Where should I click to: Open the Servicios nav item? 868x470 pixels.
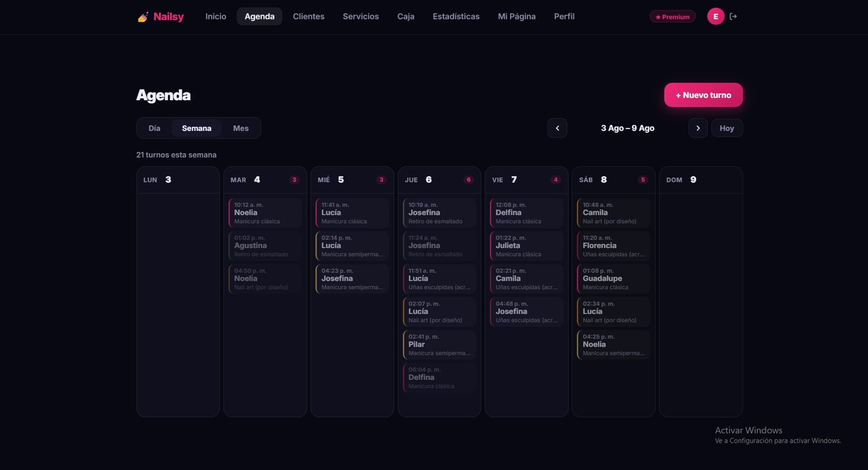point(361,17)
